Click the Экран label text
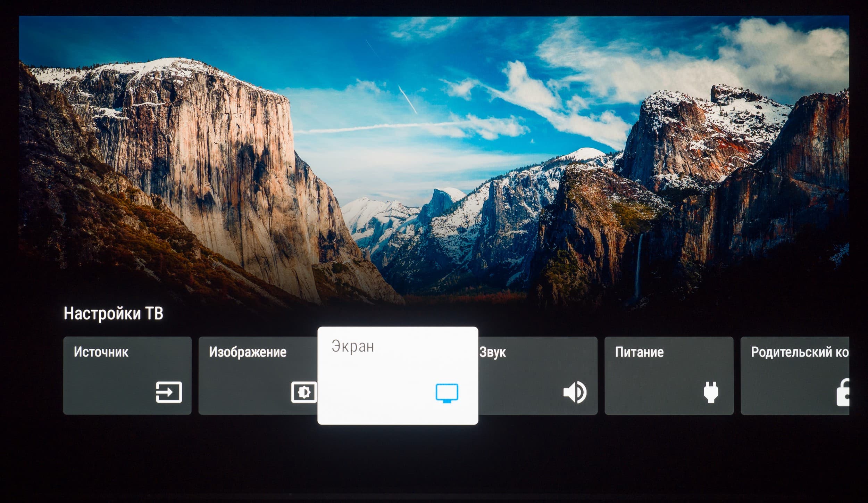 coord(353,346)
